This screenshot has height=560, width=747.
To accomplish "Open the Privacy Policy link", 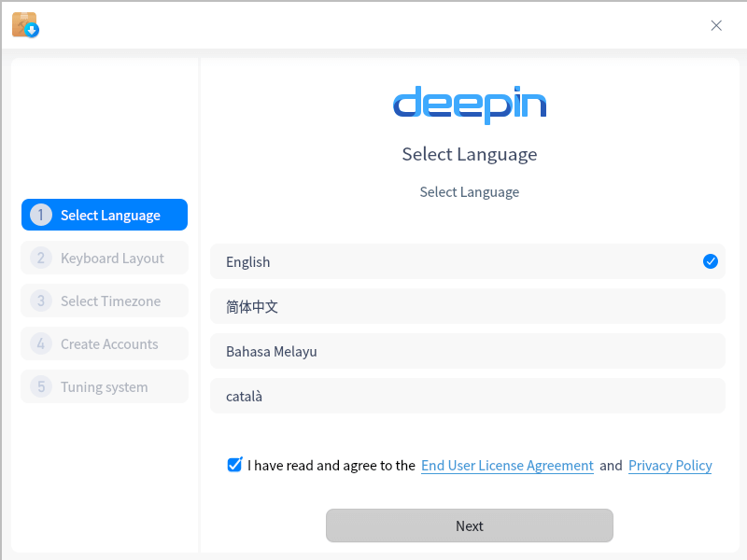I will click(669, 465).
